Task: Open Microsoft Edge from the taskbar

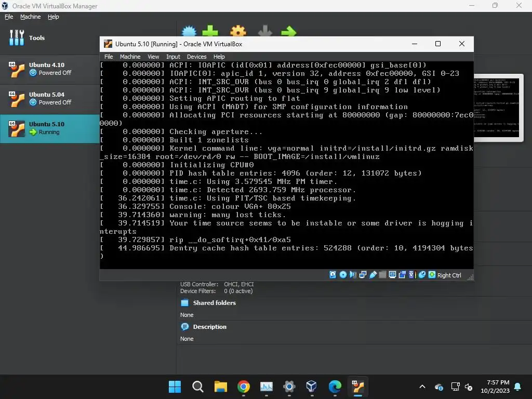Action: coord(335,387)
